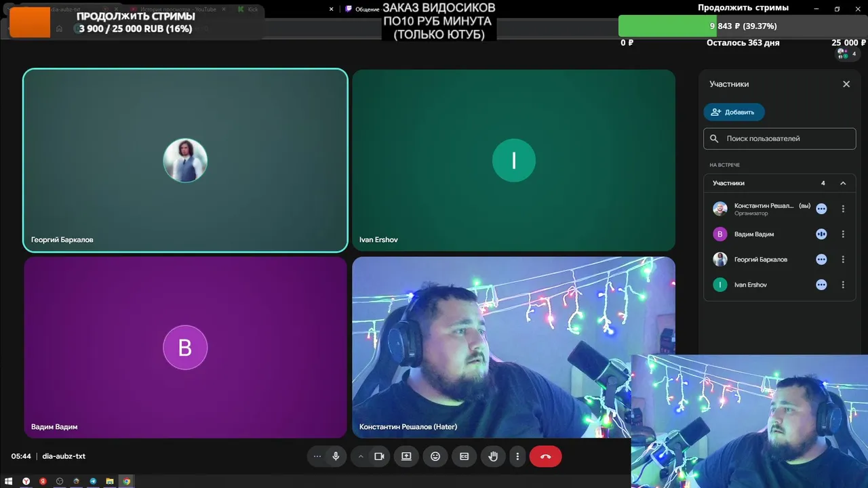Click Вадим Вадим name in participant list
Viewport: 868px width, 488px height.
point(754,234)
